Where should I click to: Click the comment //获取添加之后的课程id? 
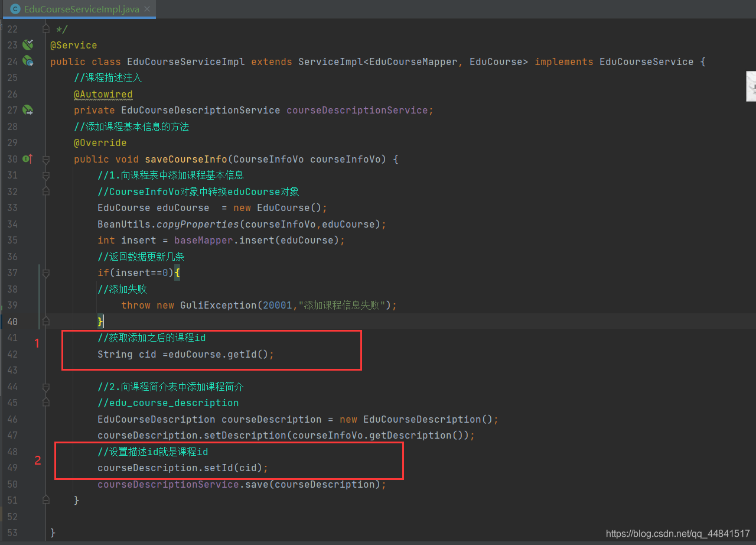coord(152,338)
